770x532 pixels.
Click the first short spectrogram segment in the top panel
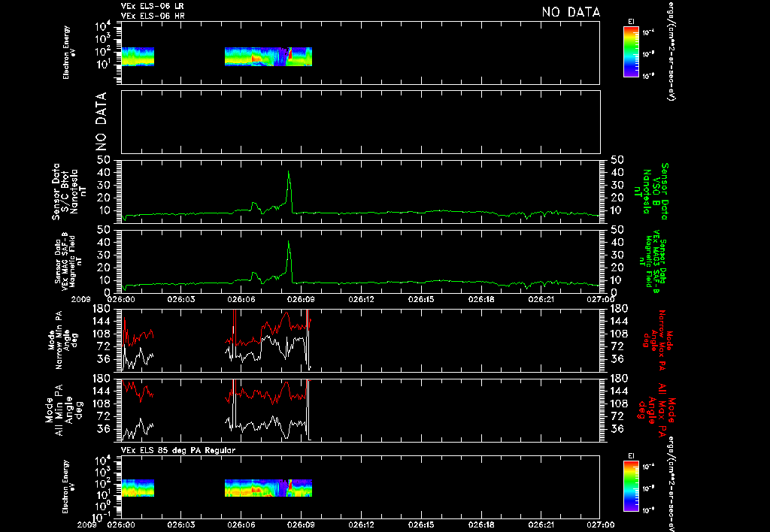[138, 56]
